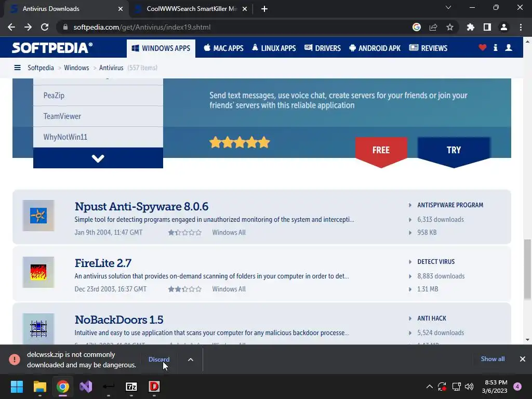Screen dimensions: 532x399
Task: Click the red heart favorites icon
Action: (483, 47)
